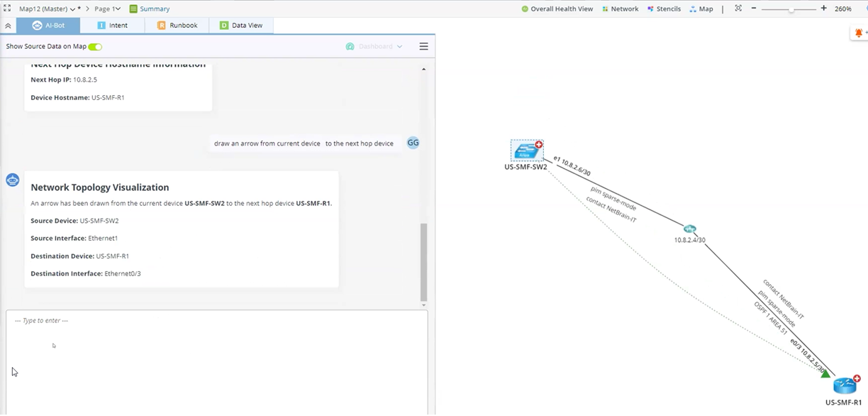Click the 'Source Device: US-SMF-SW2' line
The height and width of the screenshot is (416, 868).
74,221
